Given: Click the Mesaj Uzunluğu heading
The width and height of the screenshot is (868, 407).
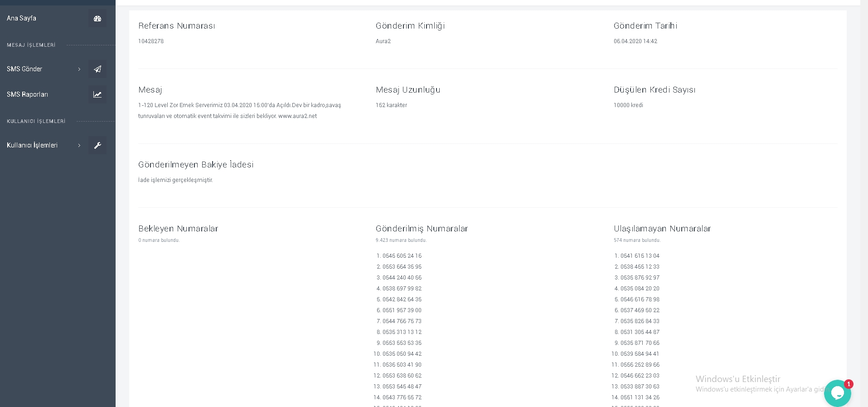Looking at the screenshot, I should point(408,90).
